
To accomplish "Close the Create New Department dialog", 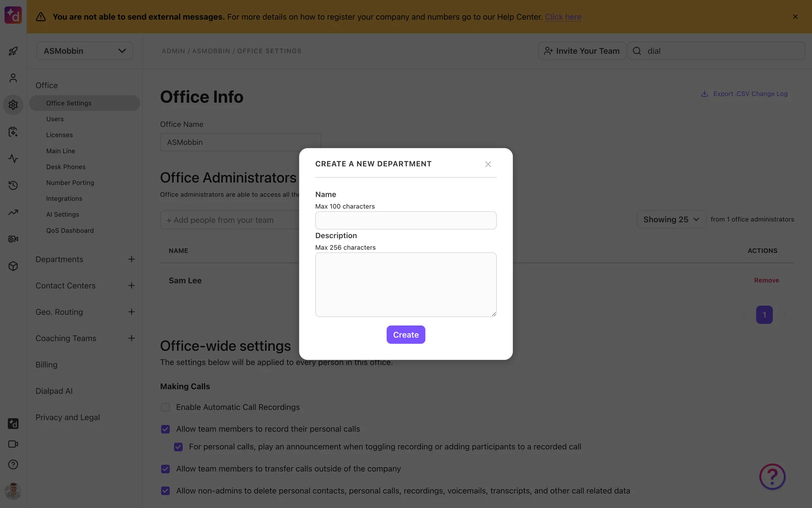I will coord(488,164).
